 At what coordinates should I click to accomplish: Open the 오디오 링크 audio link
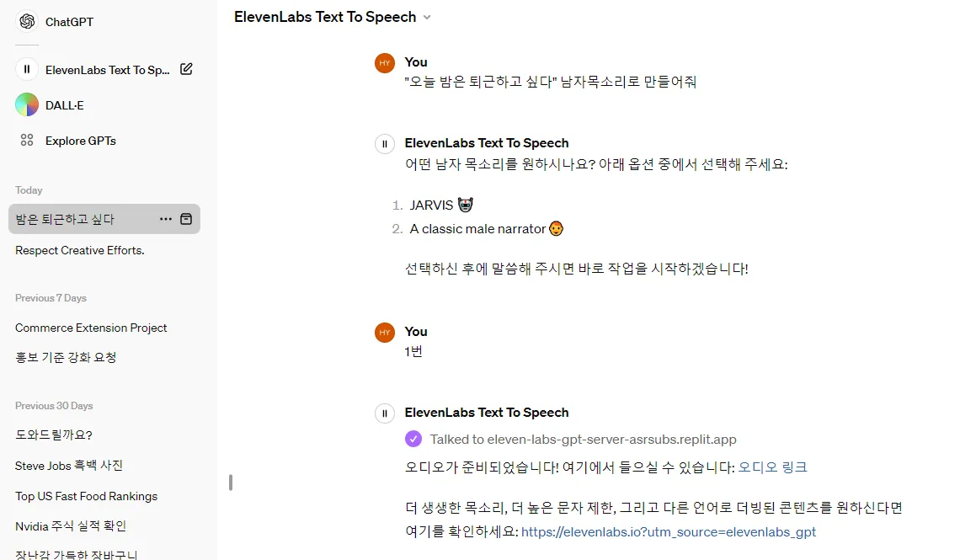(772, 467)
